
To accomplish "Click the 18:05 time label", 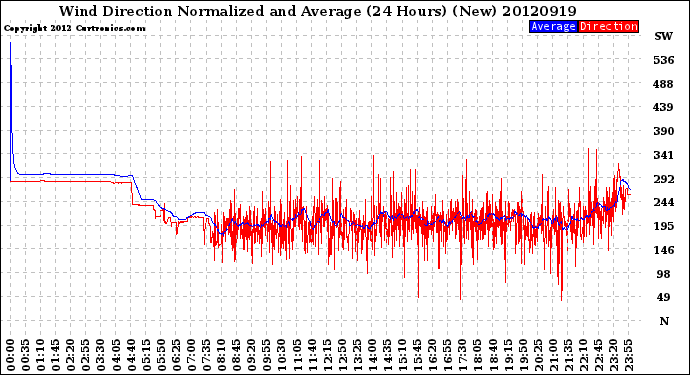I will pyautogui.click(x=477, y=355).
